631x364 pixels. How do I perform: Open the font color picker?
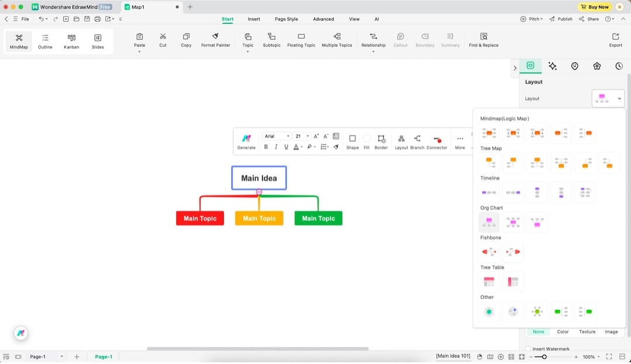297,147
